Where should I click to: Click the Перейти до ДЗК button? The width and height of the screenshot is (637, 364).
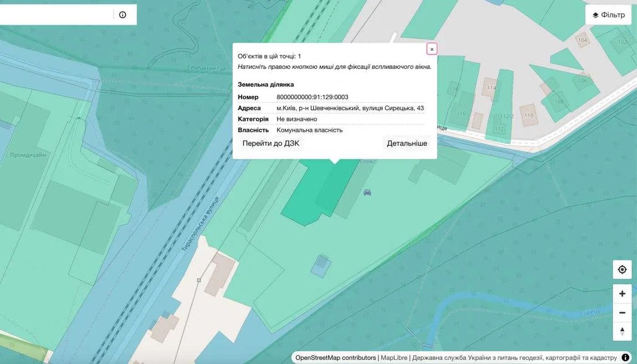pyautogui.click(x=271, y=143)
